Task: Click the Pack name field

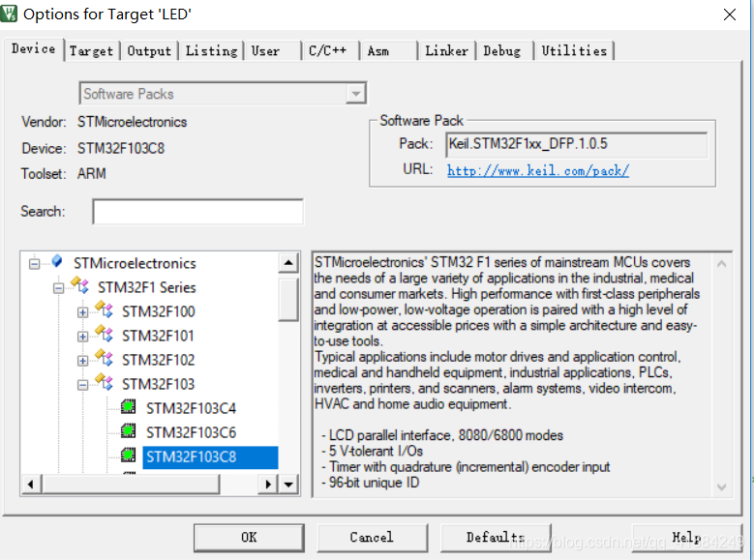Action: click(x=577, y=144)
